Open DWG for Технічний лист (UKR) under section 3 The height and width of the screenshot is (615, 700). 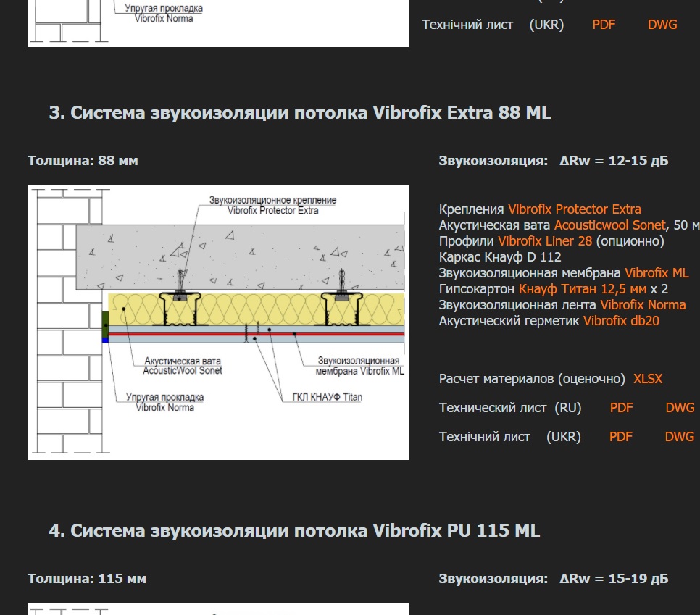pos(679,437)
